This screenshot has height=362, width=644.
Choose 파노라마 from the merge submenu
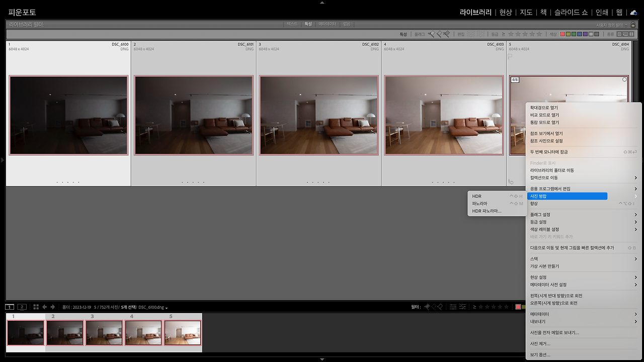pos(497,204)
